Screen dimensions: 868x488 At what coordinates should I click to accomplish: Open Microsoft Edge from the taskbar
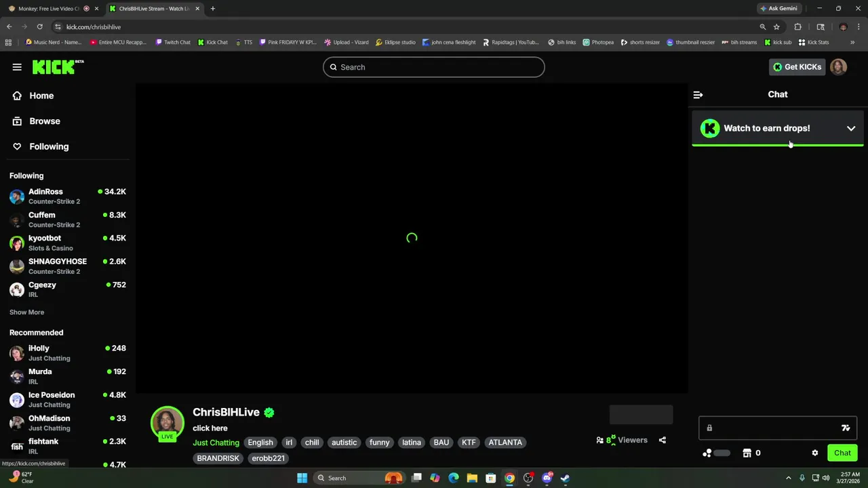click(453, 478)
